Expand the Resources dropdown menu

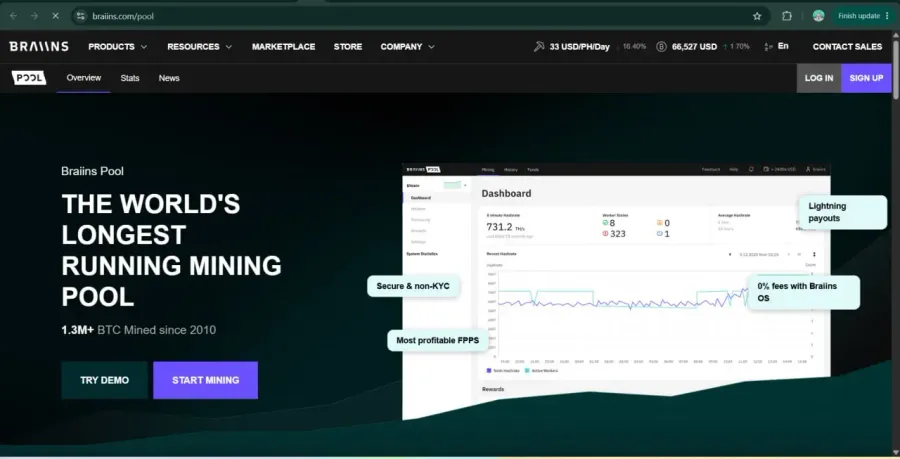(x=200, y=46)
